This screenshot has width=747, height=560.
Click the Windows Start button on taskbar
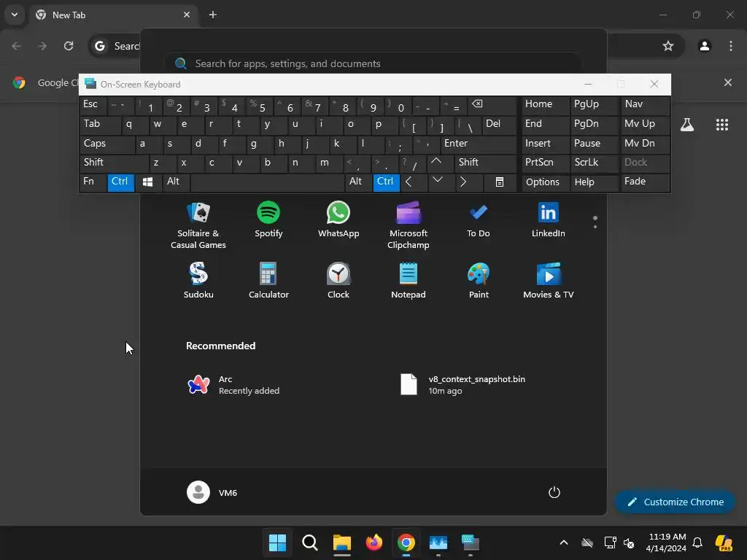coord(277,542)
